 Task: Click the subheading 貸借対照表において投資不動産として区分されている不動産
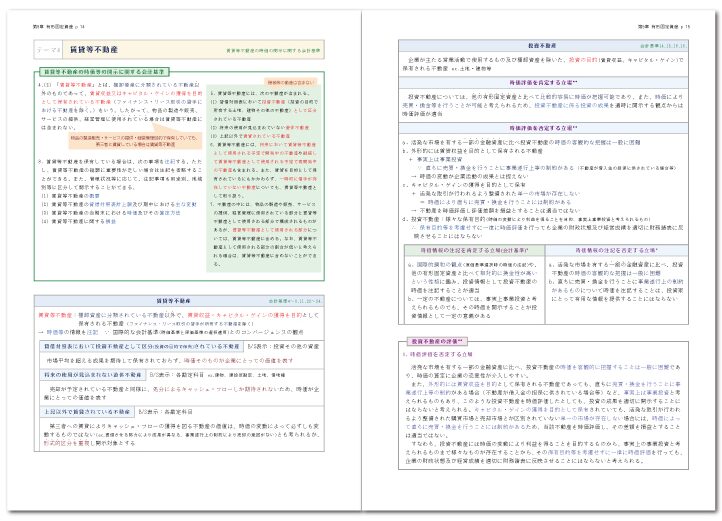[x=141, y=346]
